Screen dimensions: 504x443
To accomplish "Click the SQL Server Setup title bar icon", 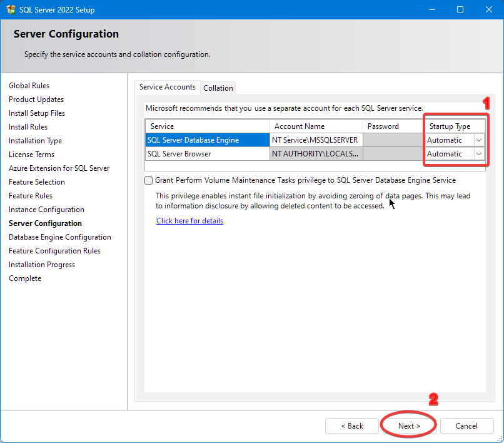I will [11, 9].
